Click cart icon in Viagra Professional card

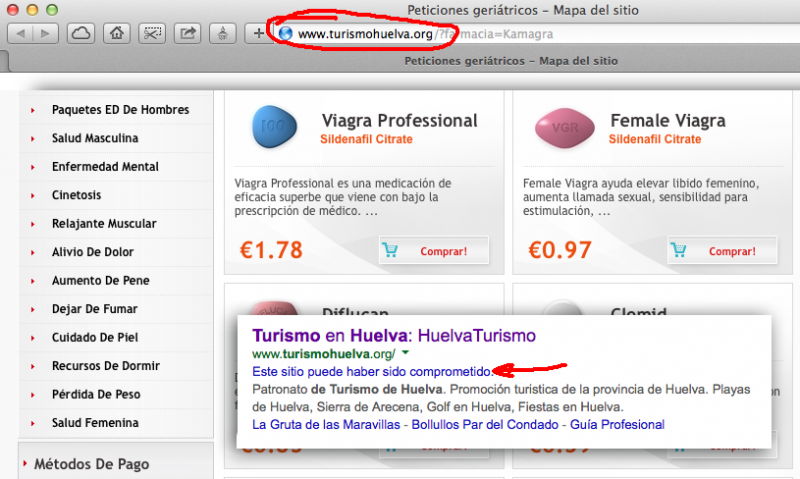(390, 250)
